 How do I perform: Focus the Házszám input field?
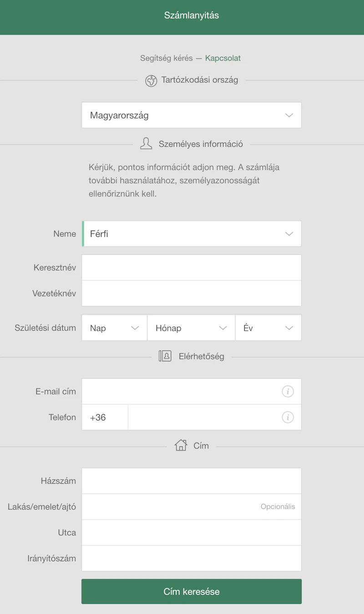[191, 481]
